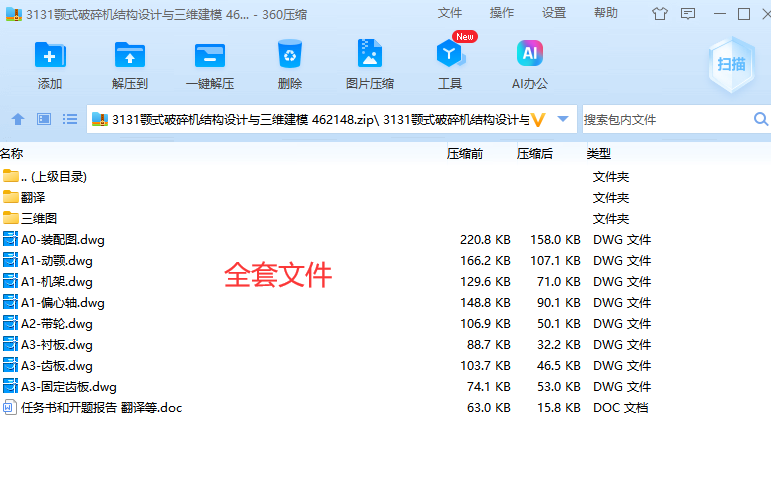Expand the address path dropdown arrow
771x493 pixels.
coord(563,119)
